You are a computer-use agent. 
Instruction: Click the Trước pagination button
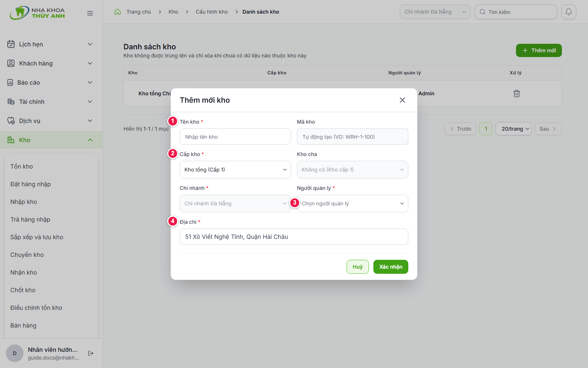(460, 129)
